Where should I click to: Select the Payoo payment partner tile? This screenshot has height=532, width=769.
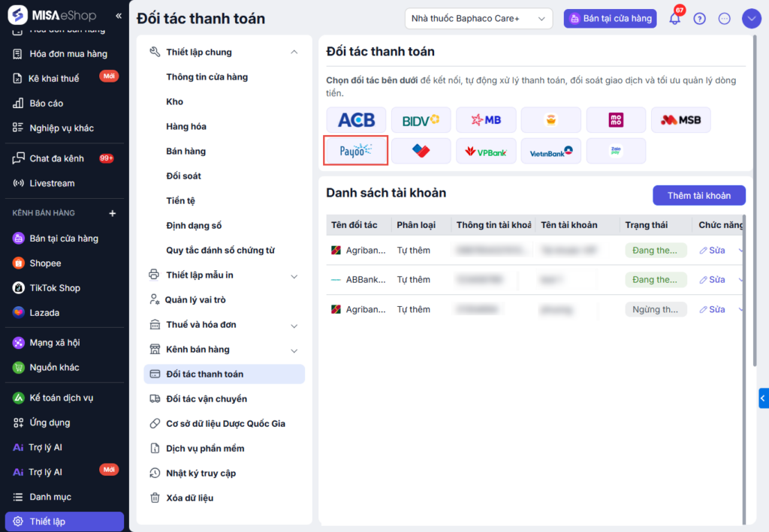point(356,150)
